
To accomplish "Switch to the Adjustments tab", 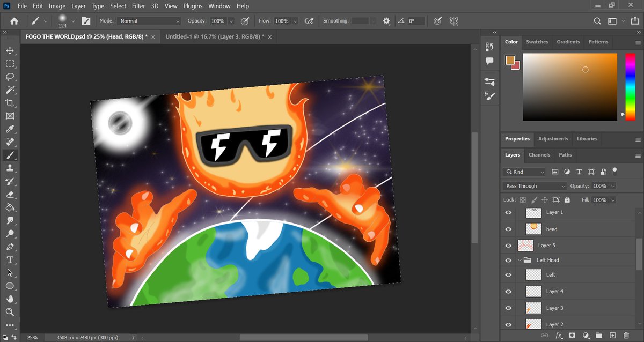I will pyautogui.click(x=553, y=139).
